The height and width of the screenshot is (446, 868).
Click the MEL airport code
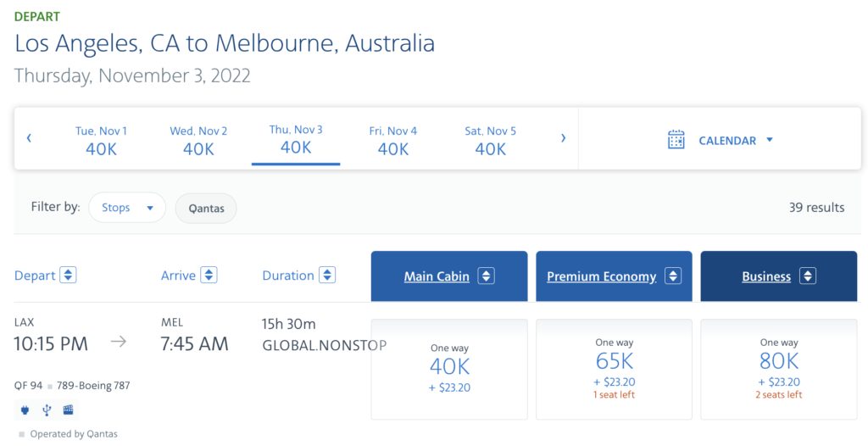point(172,322)
